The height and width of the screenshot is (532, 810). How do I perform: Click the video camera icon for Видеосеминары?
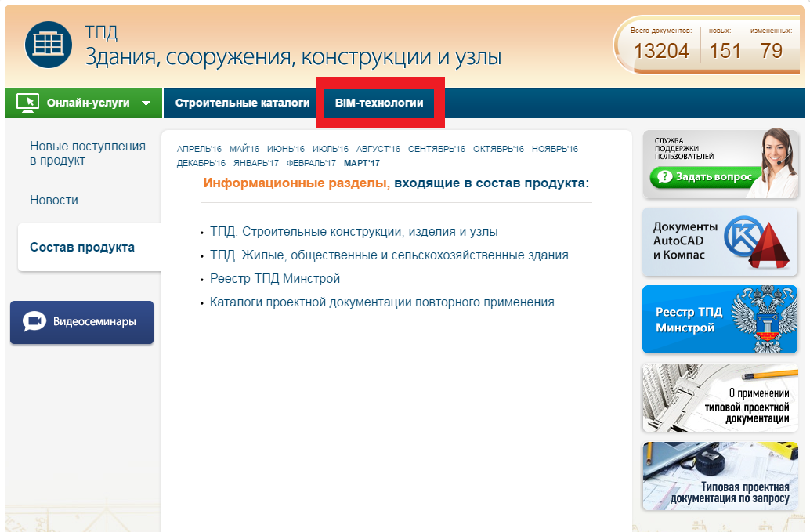click(x=34, y=322)
